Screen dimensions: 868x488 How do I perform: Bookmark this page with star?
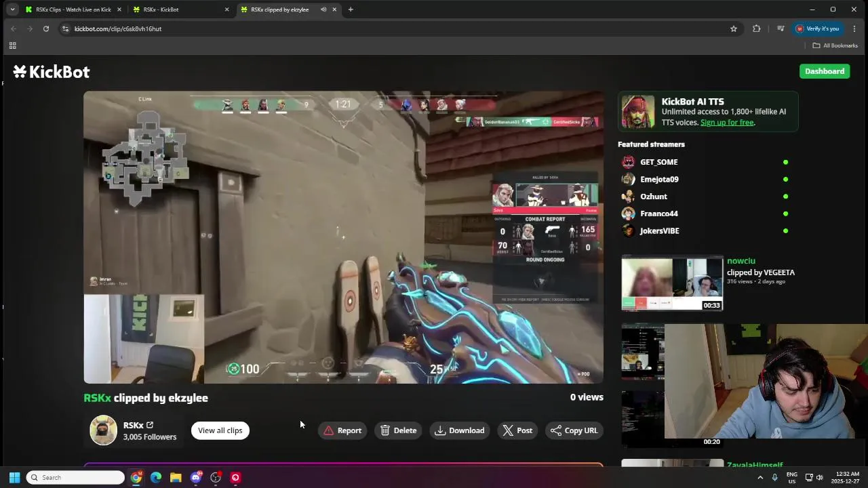click(x=733, y=28)
